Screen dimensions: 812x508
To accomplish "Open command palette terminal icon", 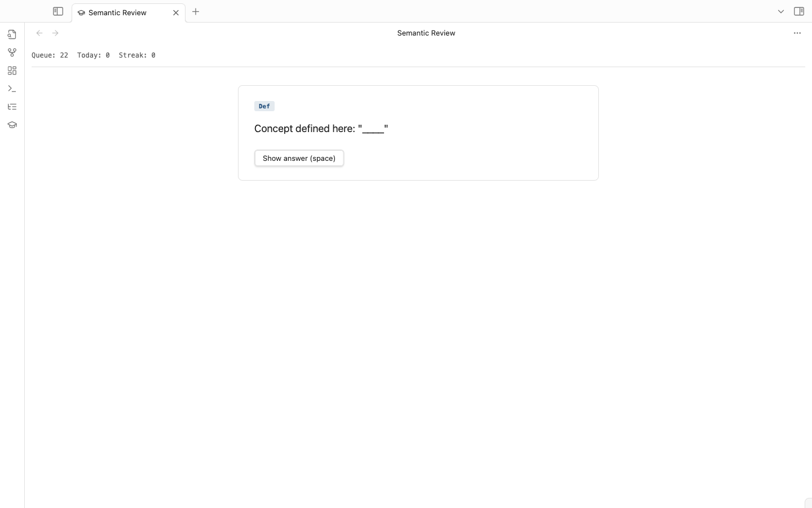I will 12,89.
